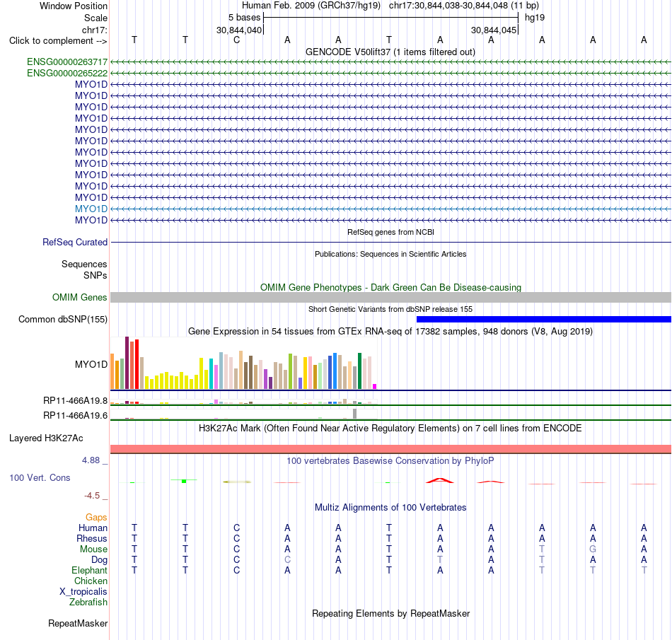
Task: Click the 4.88 PhyloP upper limit value
Action: [91, 460]
